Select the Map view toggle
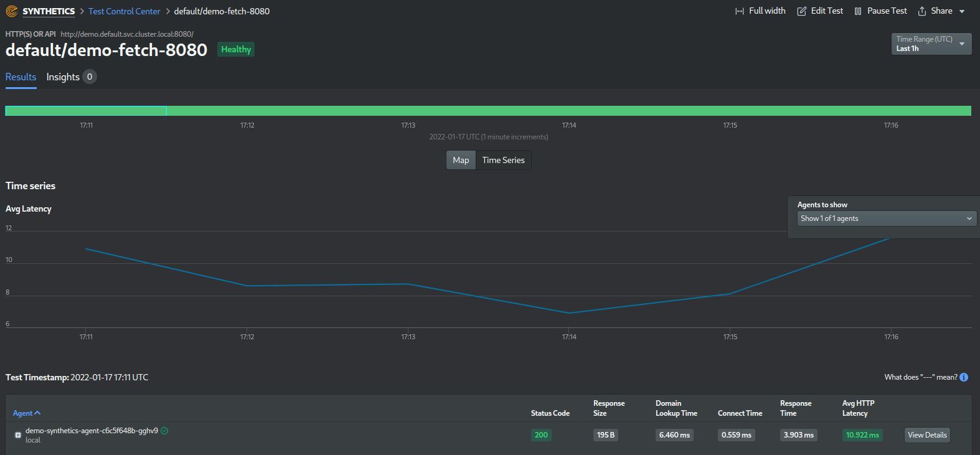The height and width of the screenshot is (455, 980). point(461,160)
